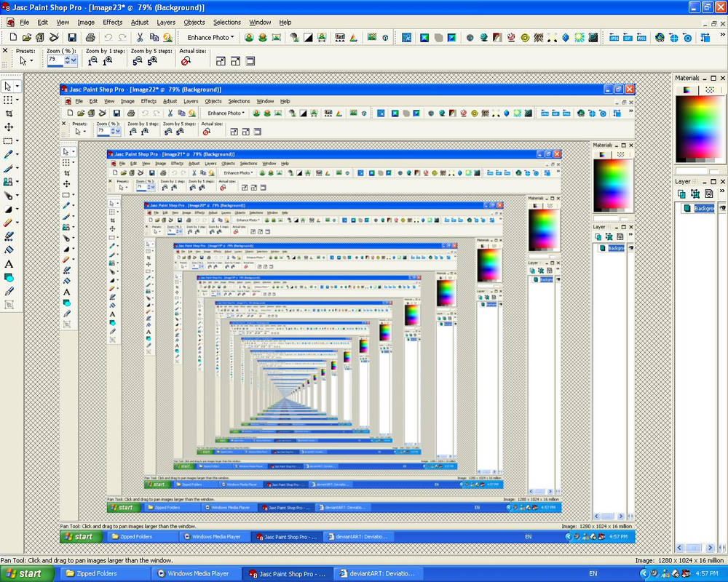728x582 pixels.
Task: Click the Cut scissors icon
Action: click(x=140, y=38)
